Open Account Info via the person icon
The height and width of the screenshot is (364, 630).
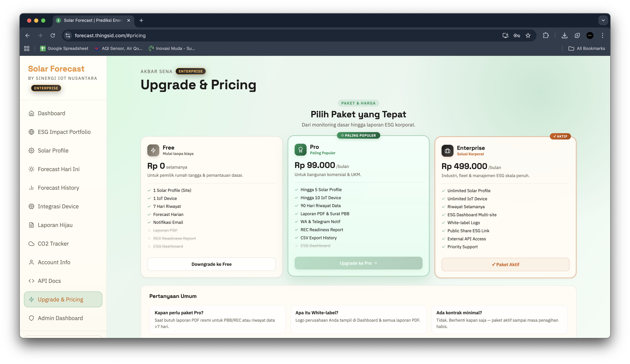31,262
